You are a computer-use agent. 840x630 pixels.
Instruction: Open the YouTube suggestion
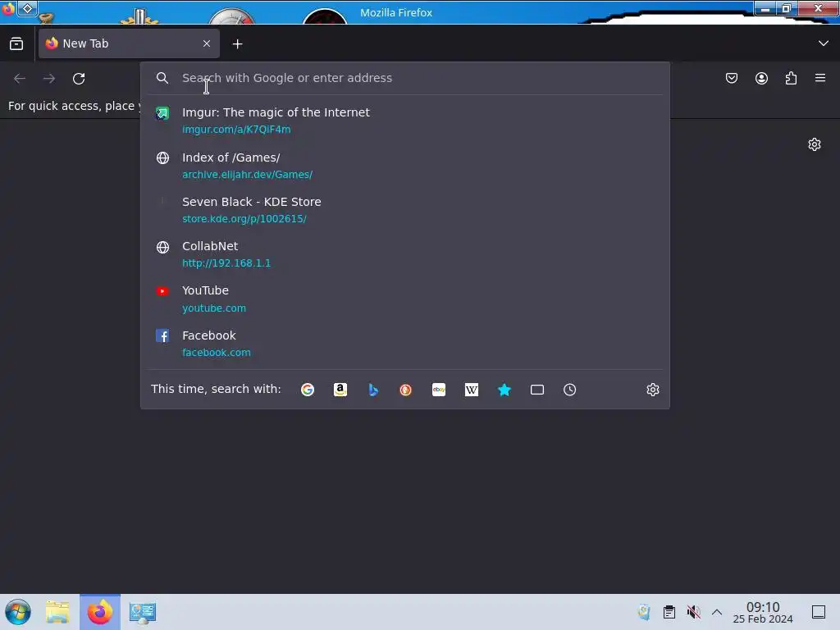[x=405, y=299]
